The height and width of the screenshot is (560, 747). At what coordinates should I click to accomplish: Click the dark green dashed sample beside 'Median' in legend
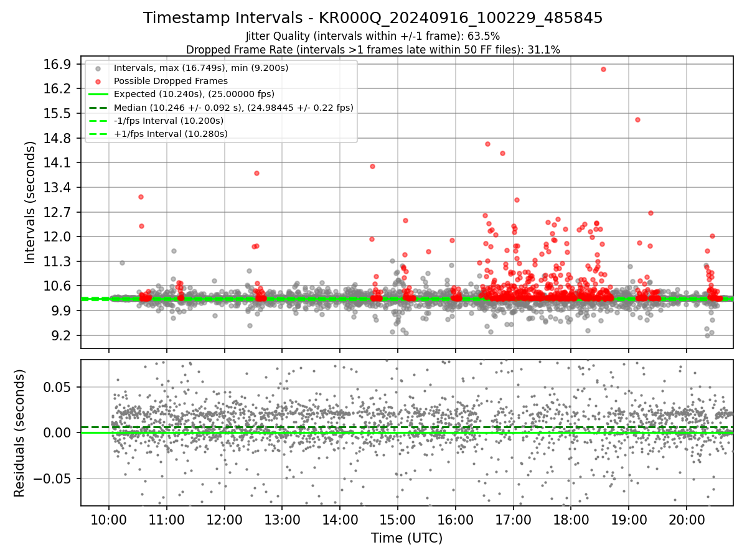tap(98, 108)
